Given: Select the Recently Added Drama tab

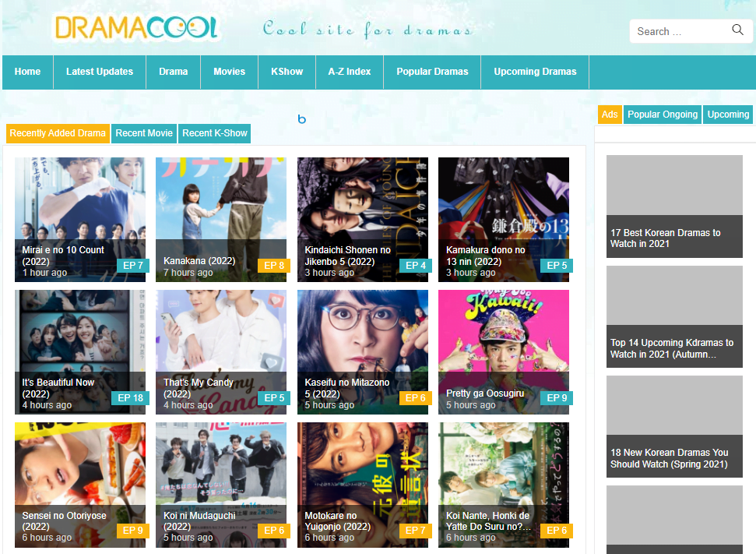Looking at the screenshot, I should 58,133.
